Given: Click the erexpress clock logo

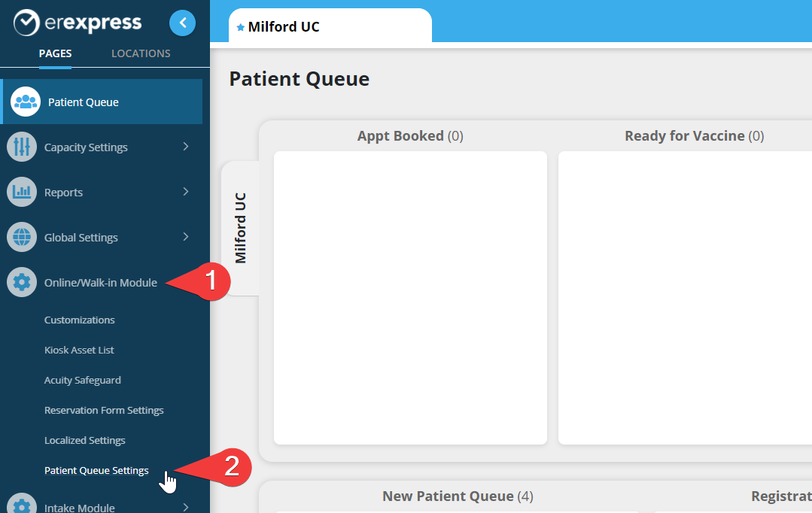Looking at the screenshot, I should click(x=26, y=23).
